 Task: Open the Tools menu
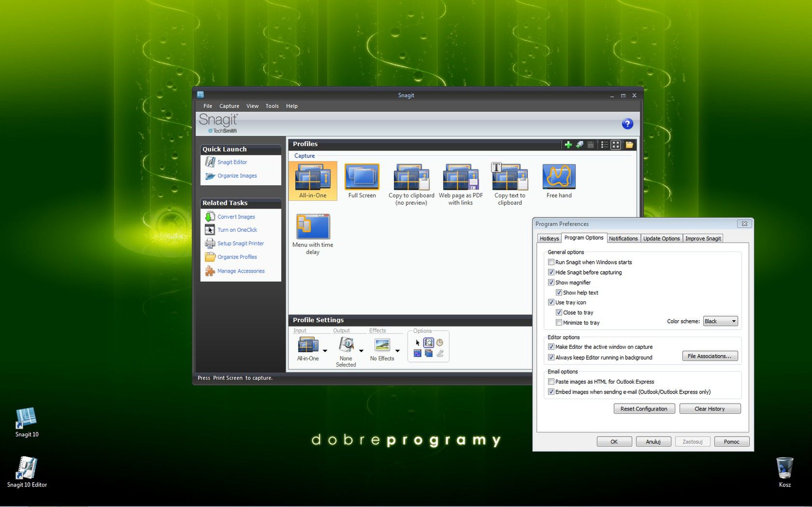point(272,106)
